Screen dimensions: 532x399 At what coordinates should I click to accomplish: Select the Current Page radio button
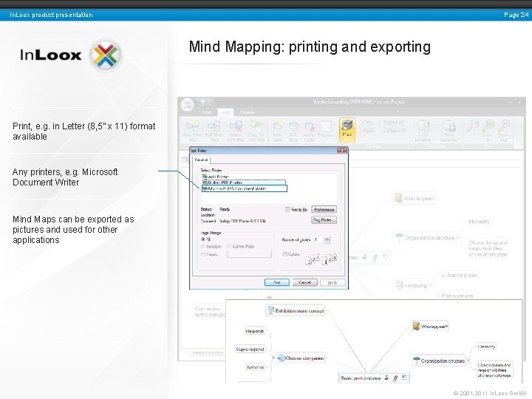pos(229,246)
